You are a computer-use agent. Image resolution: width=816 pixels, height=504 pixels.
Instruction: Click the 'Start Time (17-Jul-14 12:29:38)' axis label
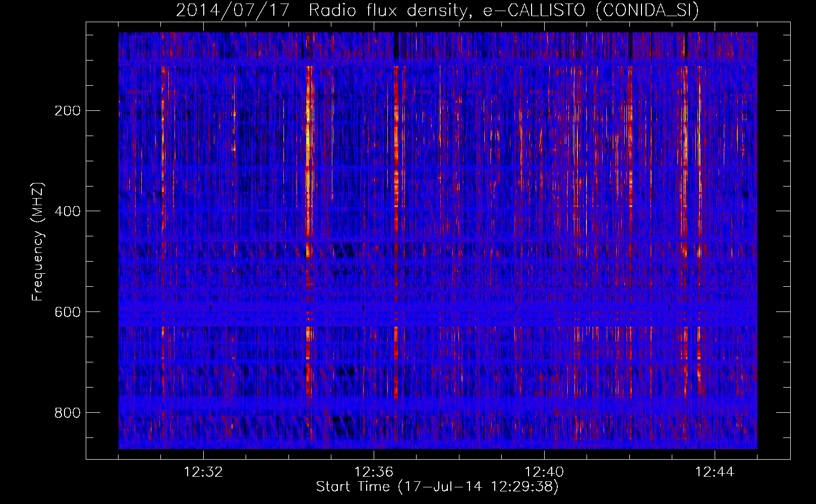pyautogui.click(x=437, y=487)
